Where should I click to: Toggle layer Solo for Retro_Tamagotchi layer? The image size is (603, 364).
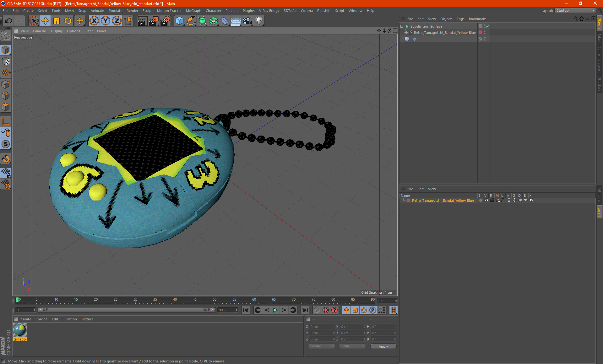click(481, 200)
